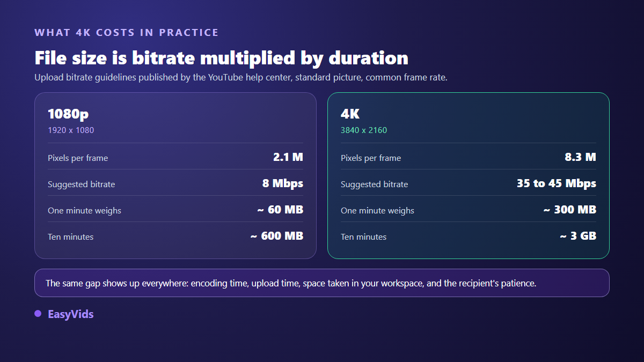The height and width of the screenshot is (362, 644).
Task: Select the '8 Mbps' bitrate value
Action: [283, 183]
